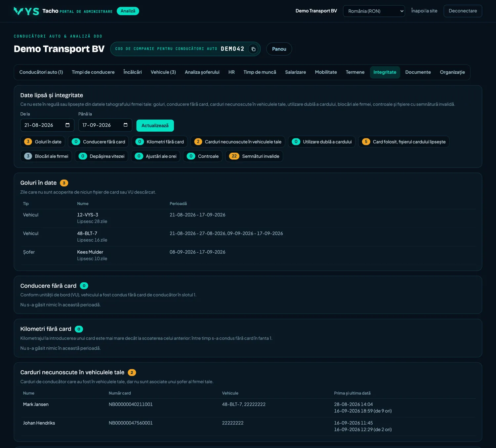
Task: Click 'Prima și ultima dată' column header
Action: click(x=352, y=393)
